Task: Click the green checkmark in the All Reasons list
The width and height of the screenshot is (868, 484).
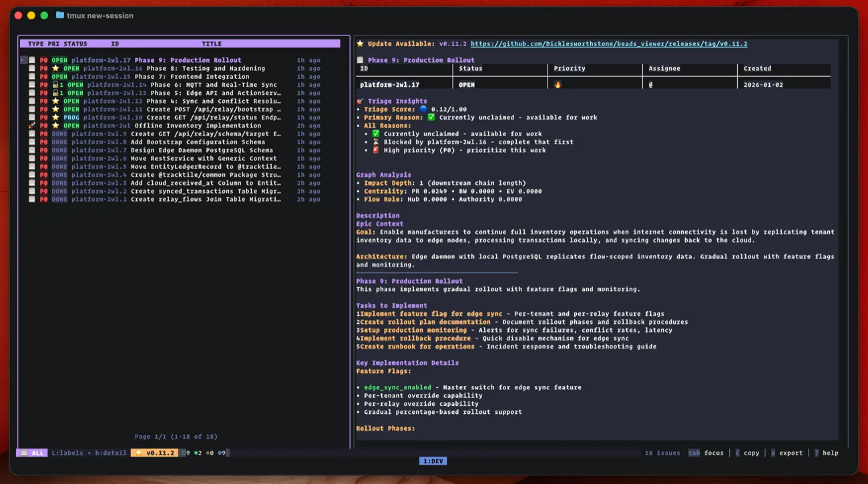Action: tap(375, 134)
